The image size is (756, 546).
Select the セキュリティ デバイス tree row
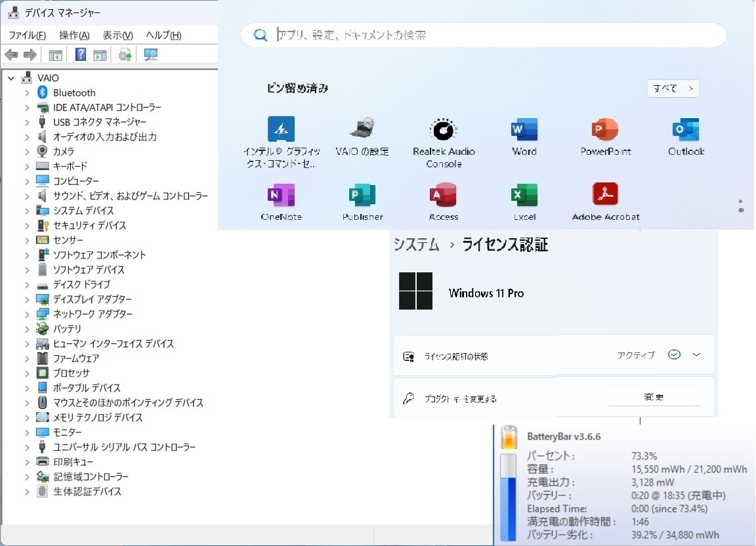coord(90,225)
